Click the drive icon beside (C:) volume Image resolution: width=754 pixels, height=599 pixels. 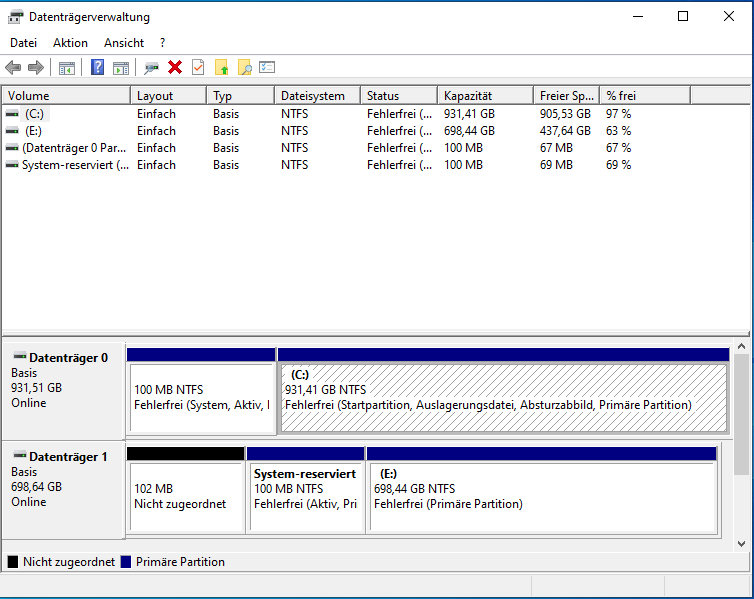[12, 114]
